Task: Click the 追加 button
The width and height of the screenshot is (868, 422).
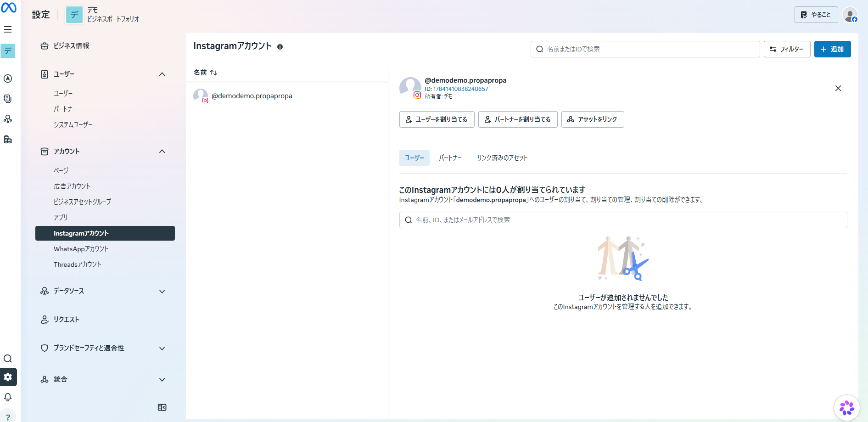Action: [832, 49]
